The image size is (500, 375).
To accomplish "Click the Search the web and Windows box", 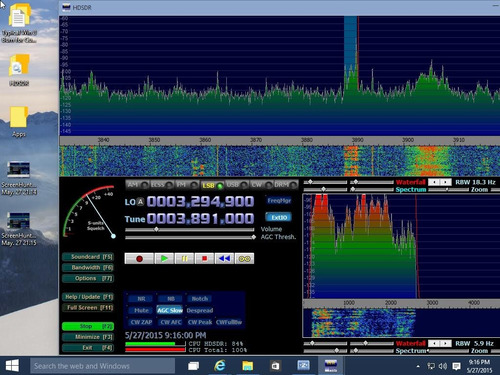I will (x=102, y=366).
